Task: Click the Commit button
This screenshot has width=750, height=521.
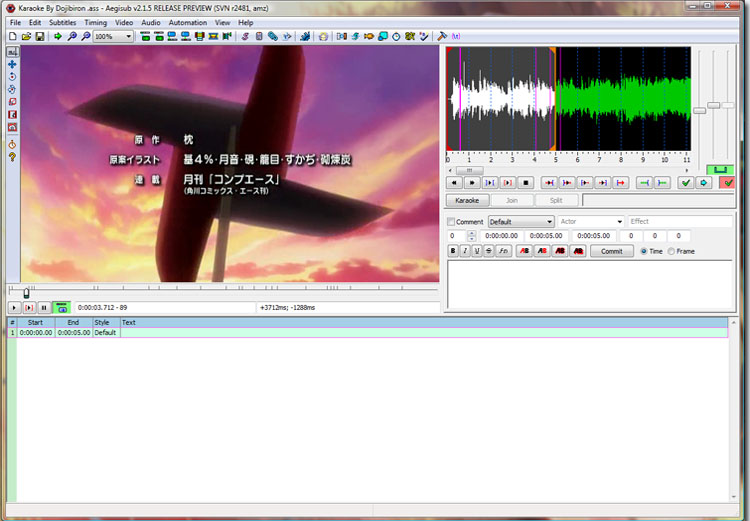Action: pos(612,251)
